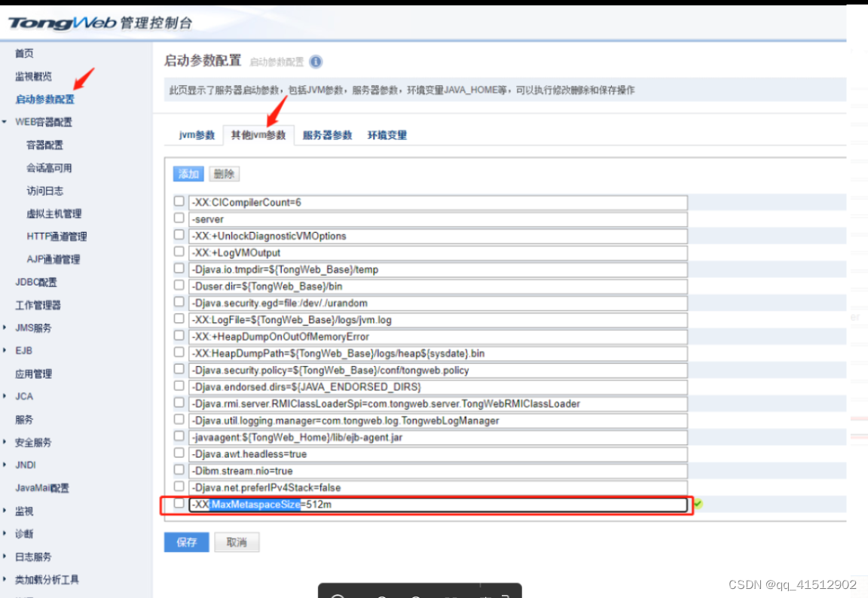Click 取消 to cancel changes
Image resolution: width=868 pixels, height=598 pixels.
tap(237, 542)
